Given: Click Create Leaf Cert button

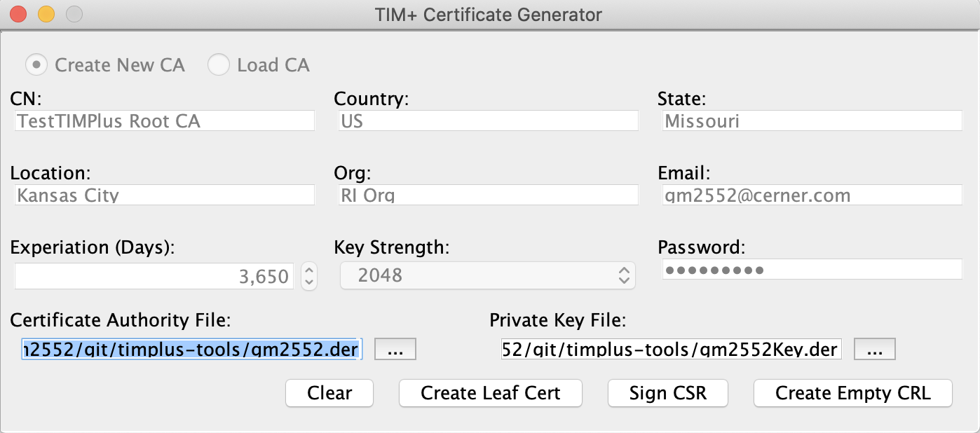Looking at the screenshot, I should (490, 393).
